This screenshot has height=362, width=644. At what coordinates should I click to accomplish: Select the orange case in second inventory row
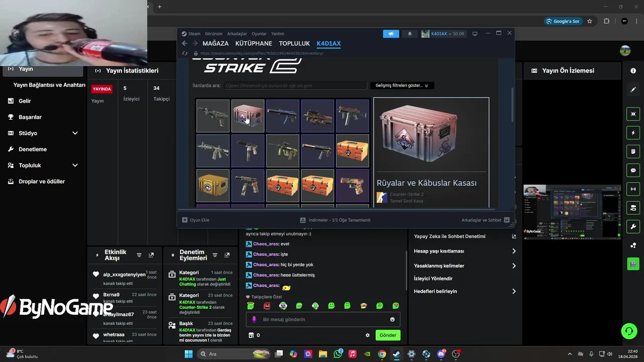coord(352,151)
